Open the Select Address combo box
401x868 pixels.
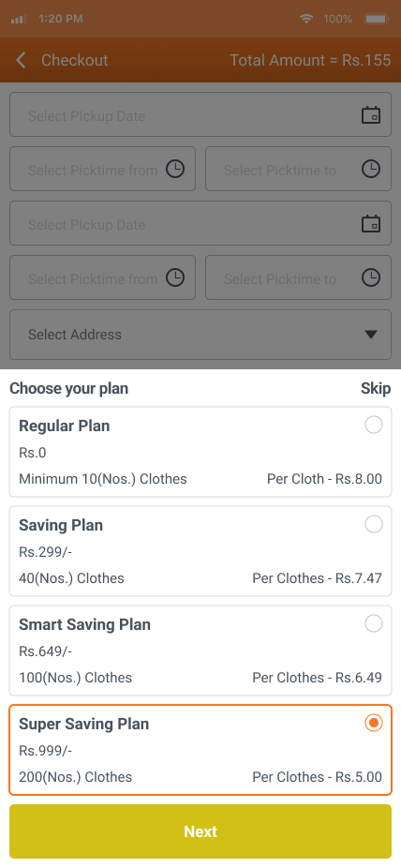coord(200,335)
